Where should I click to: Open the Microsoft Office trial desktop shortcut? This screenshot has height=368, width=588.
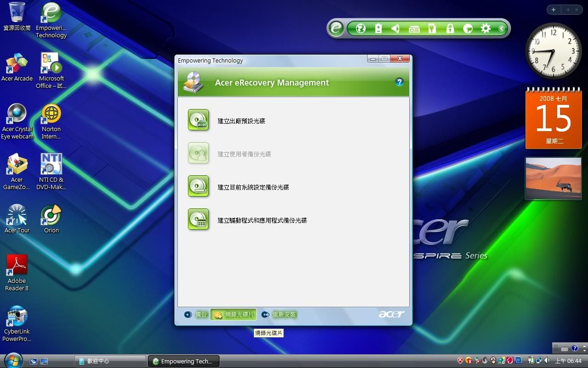(51, 70)
